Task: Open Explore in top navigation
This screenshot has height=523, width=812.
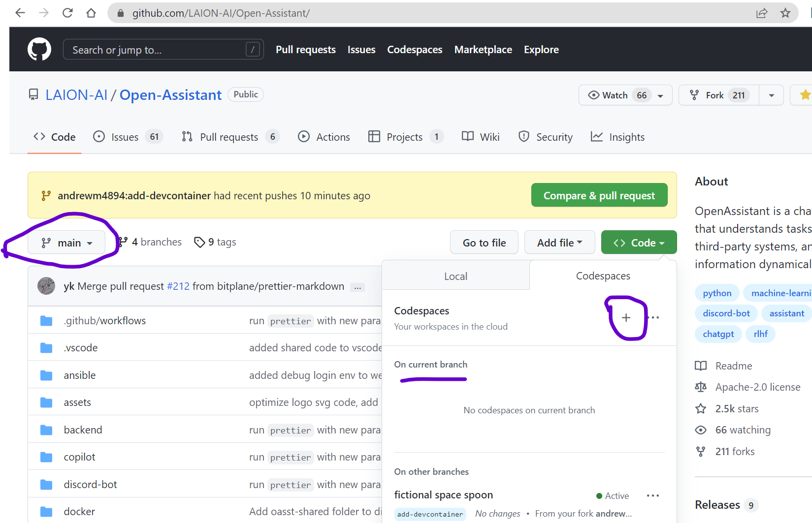Action: (x=541, y=50)
